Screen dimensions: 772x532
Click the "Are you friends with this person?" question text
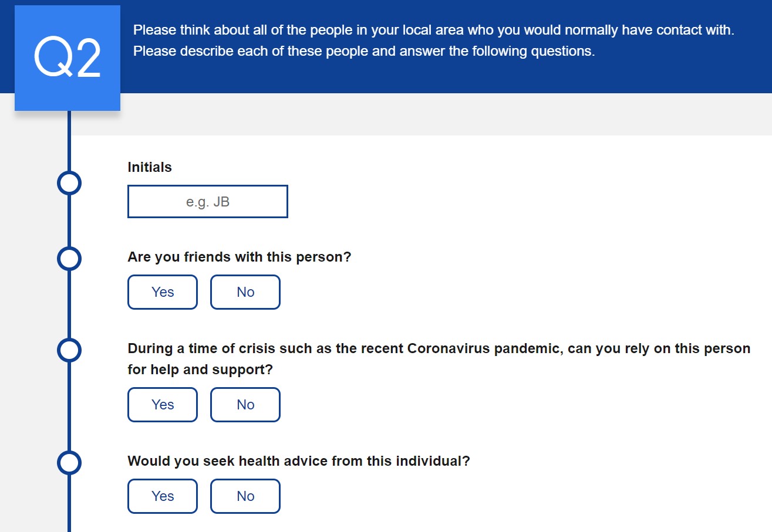pos(239,257)
